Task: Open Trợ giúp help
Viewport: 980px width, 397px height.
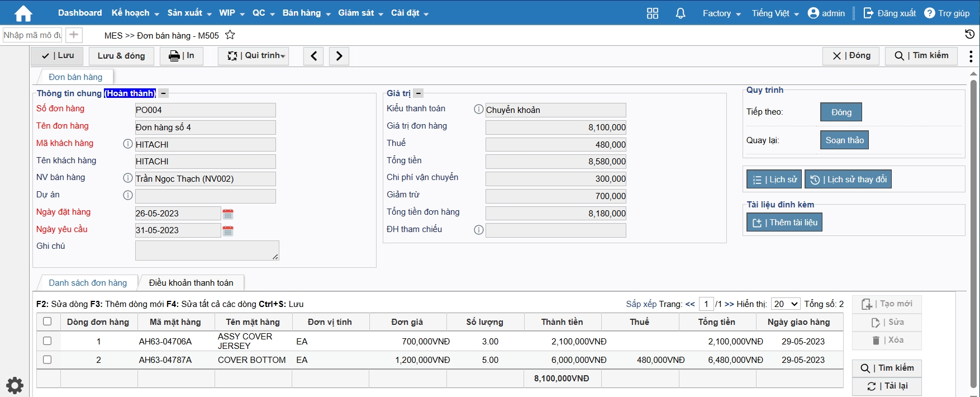Action: 946,13
